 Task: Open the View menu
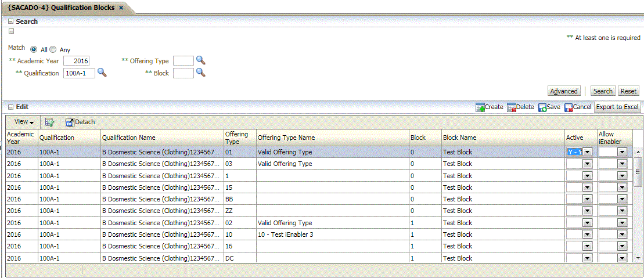coord(24,122)
